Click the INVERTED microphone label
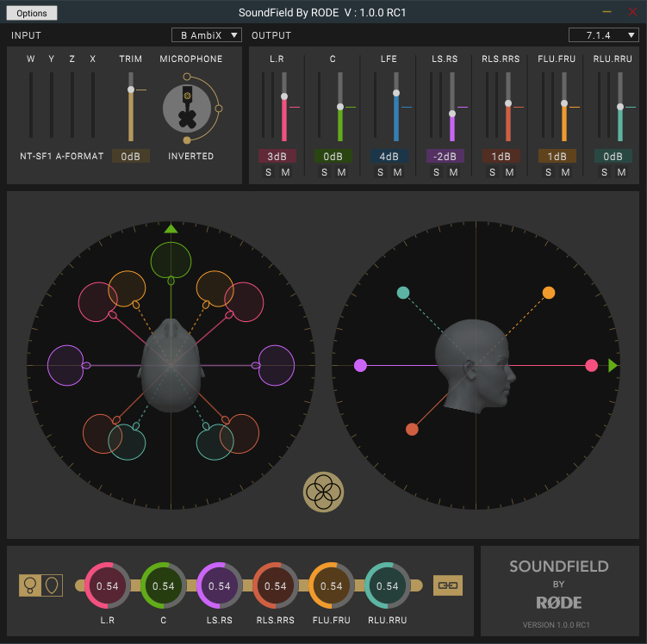647x644 pixels. (x=190, y=157)
